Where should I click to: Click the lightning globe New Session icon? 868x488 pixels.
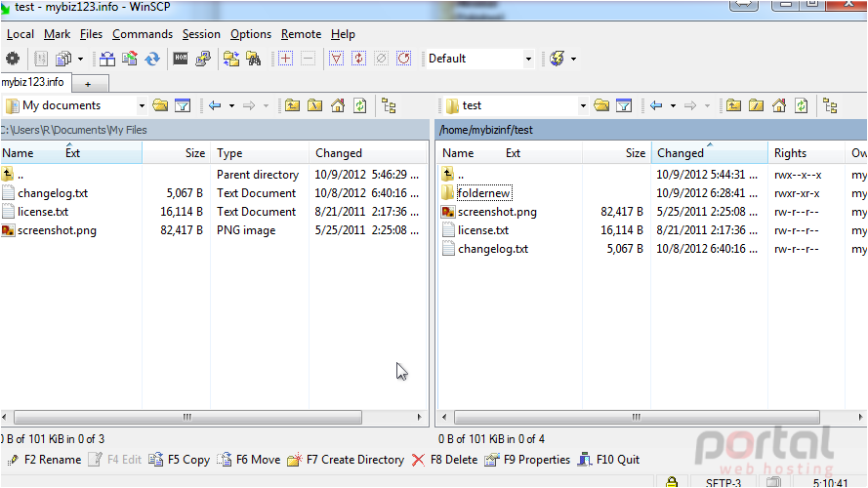coord(557,59)
